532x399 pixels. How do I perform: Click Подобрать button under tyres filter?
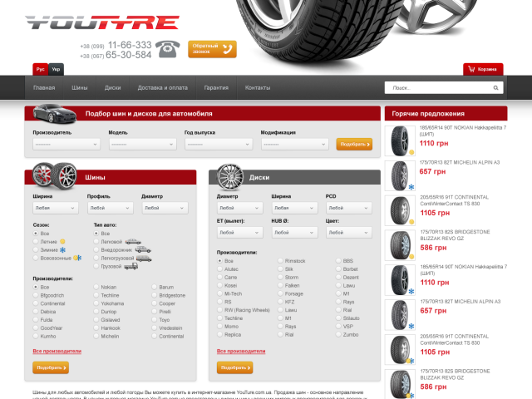[x=51, y=367]
